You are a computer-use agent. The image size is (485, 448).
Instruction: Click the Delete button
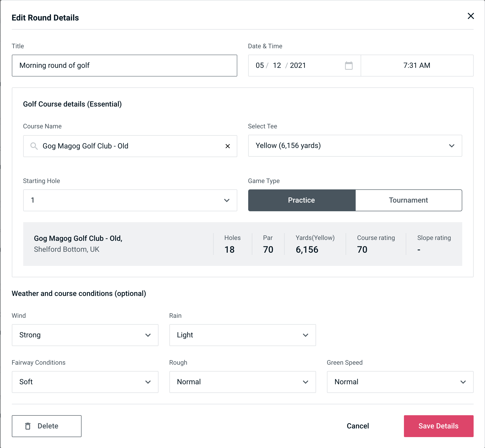(46, 426)
